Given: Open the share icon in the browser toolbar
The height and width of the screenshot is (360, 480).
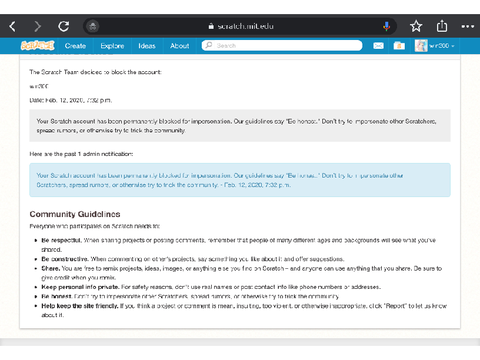Looking at the screenshot, I should (442, 26).
